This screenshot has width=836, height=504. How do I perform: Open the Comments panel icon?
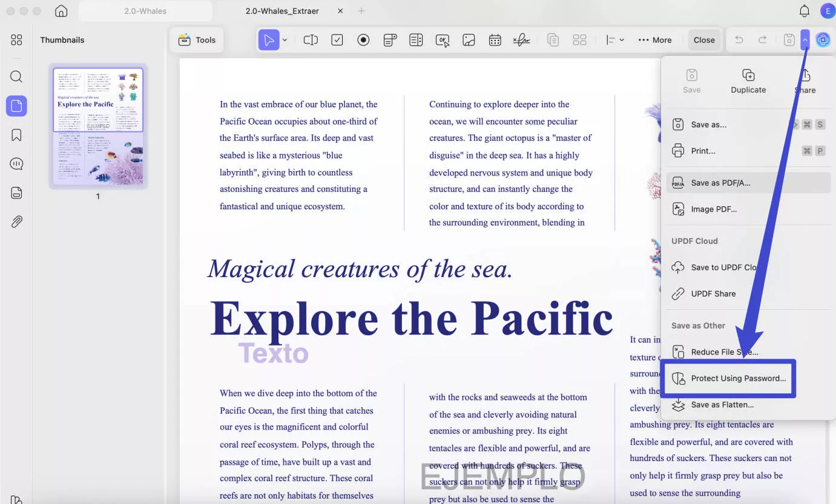16,164
